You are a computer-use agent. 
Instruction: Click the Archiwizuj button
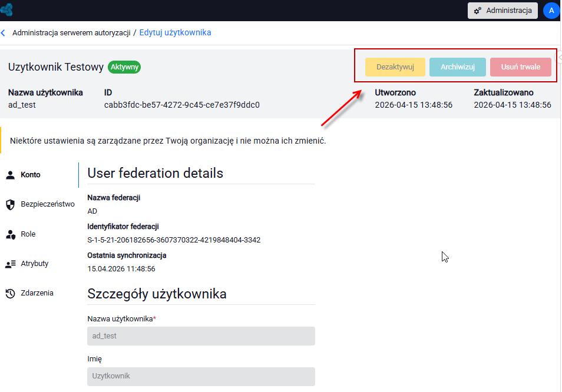coord(458,67)
